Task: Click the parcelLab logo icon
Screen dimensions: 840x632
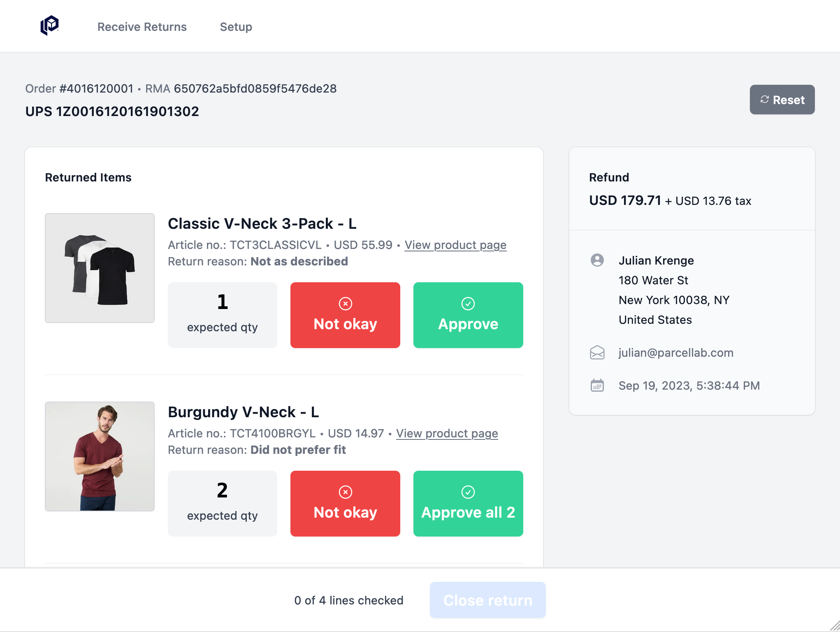Action: [49, 26]
